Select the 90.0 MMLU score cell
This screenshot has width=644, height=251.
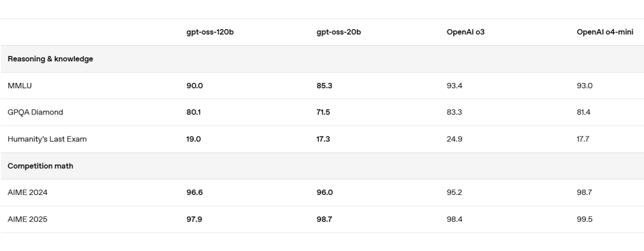[194, 86]
